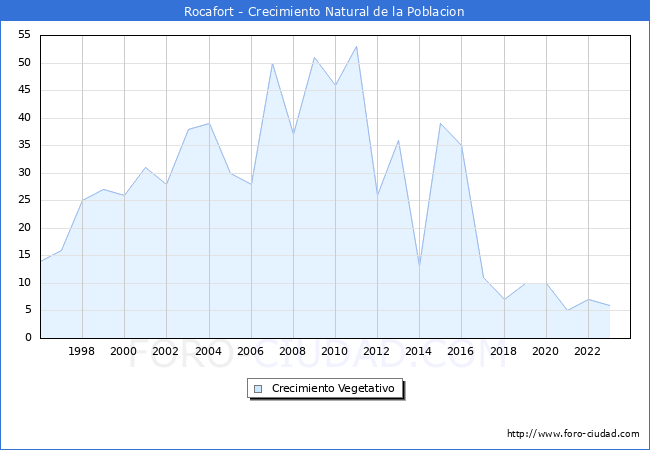The width and height of the screenshot is (650, 450).
Task: Click the x-axis label 2000
Action: pos(123,351)
